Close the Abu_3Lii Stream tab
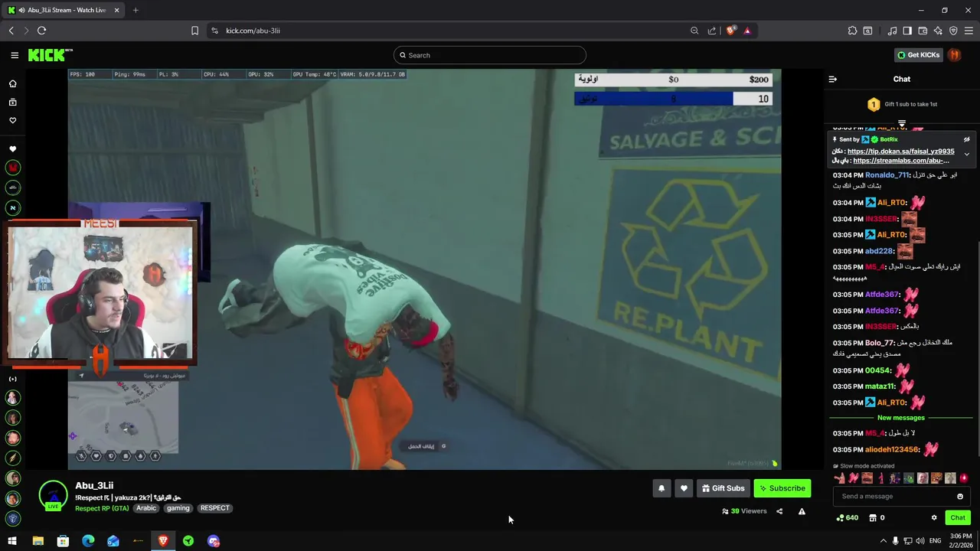This screenshot has height=551, width=980. pyautogui.click(x=117, y=10)
